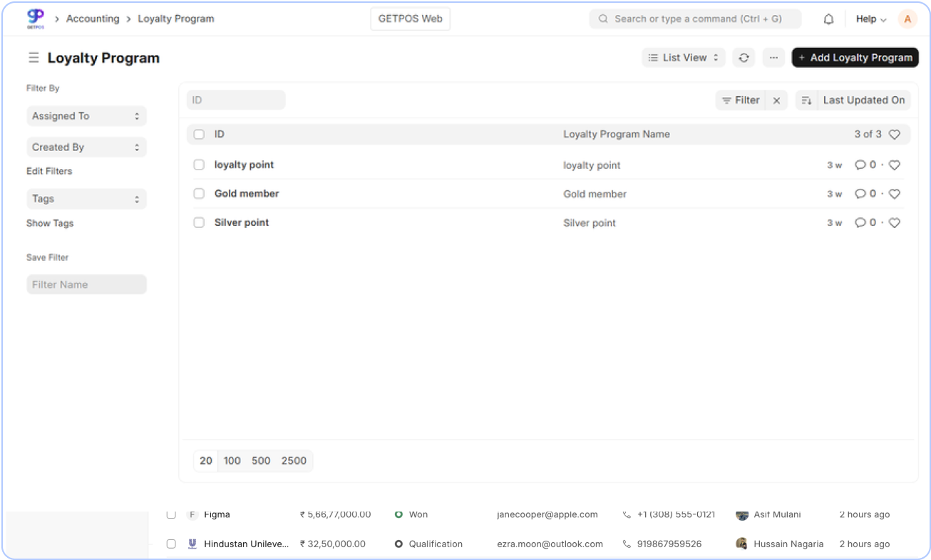Check the loyalty point row checkbox
The width and height of the screenshot is (931, 560).
[199, 165]
